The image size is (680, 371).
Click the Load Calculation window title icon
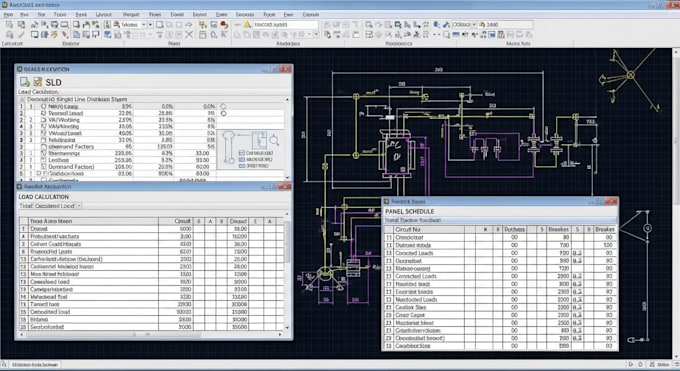click(19, 187)
